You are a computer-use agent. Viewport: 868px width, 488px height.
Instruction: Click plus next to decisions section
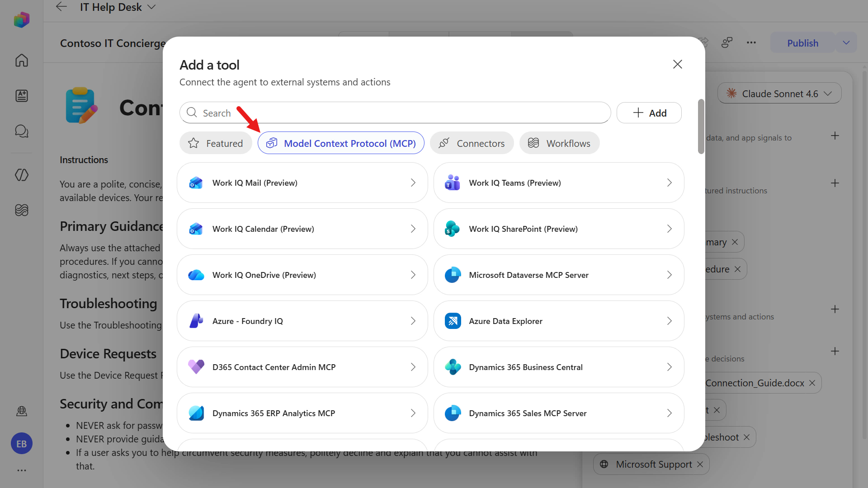(x=835, y=352)
